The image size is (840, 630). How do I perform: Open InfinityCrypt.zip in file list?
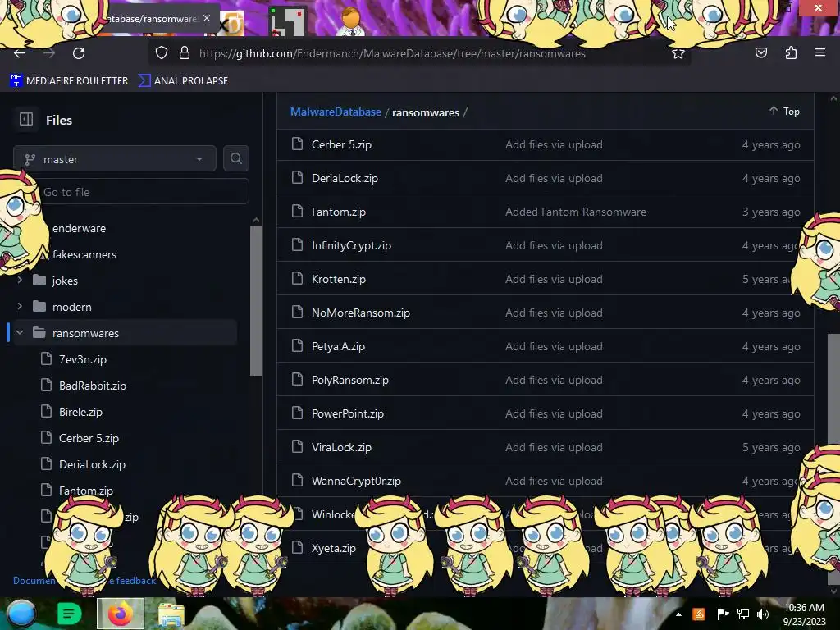351,245
